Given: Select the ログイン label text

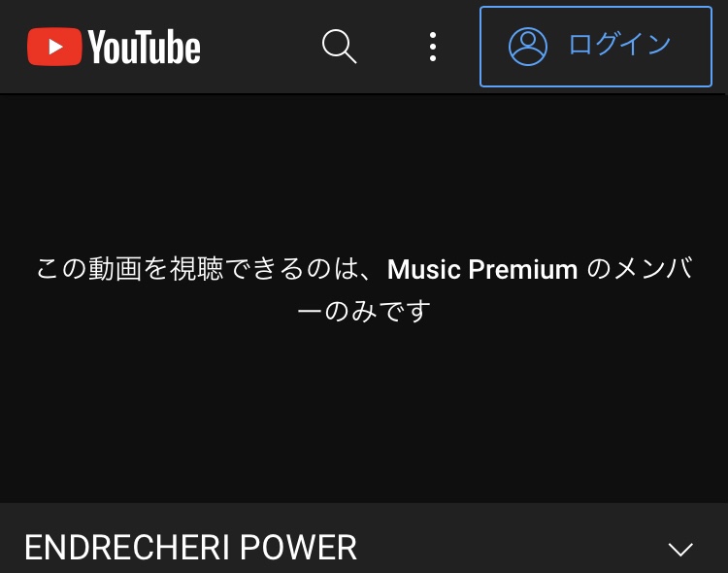Looking at the screenshot, I should coord(620,45).
